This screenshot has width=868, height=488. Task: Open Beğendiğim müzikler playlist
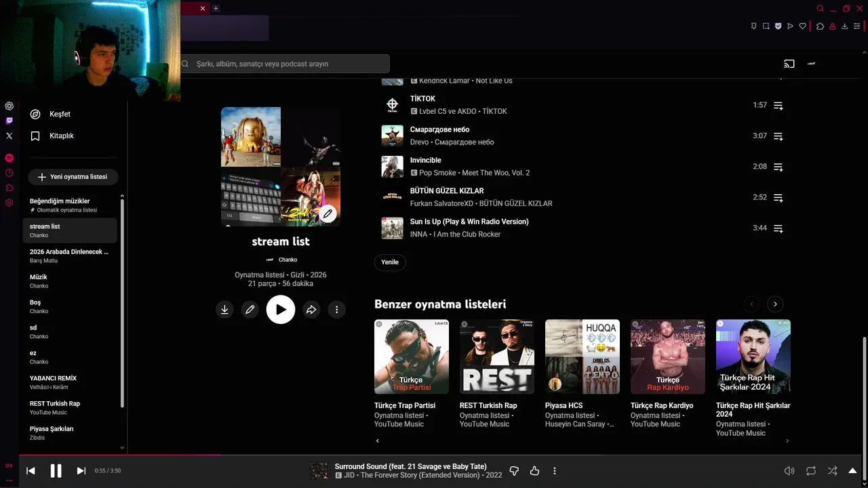tap(70, 205)
